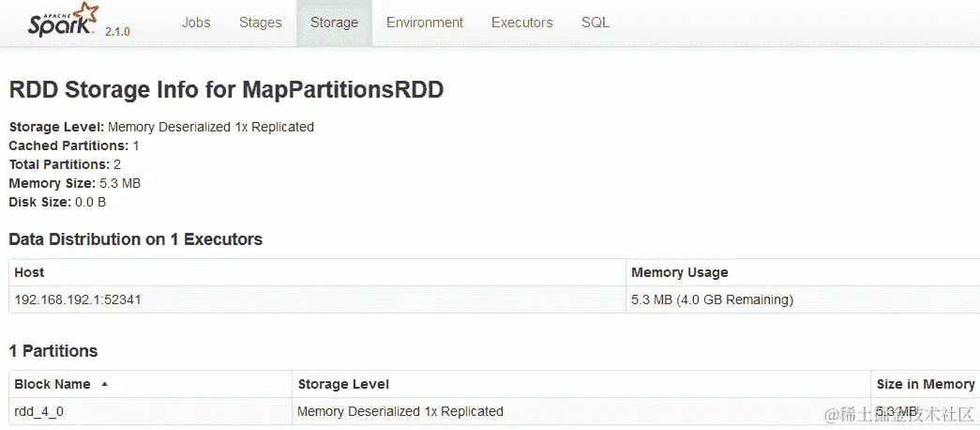Sort by Size in Memory column
Screen dimensions: 980x430
[x=925, y=384]
